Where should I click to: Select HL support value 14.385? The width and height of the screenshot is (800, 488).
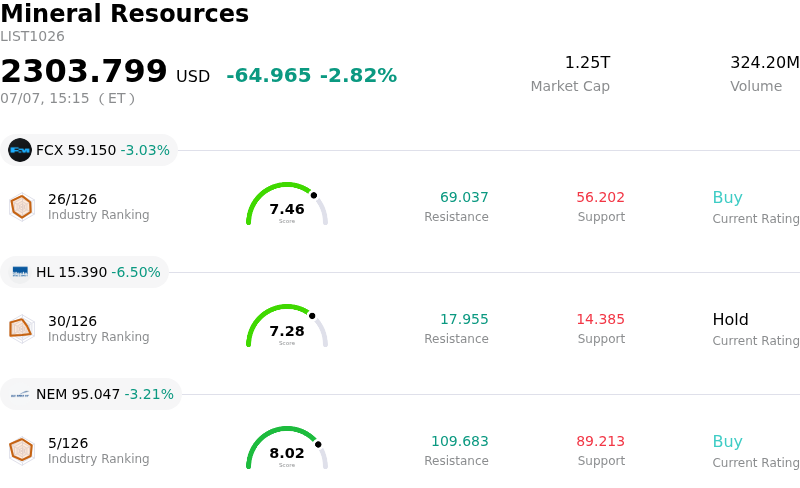pos(601,319)
